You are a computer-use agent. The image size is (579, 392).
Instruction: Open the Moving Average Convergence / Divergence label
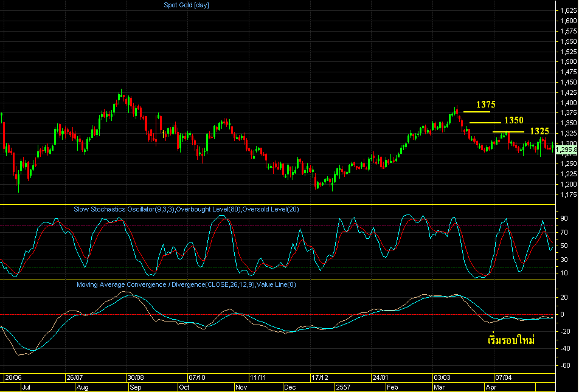(186, 284)
